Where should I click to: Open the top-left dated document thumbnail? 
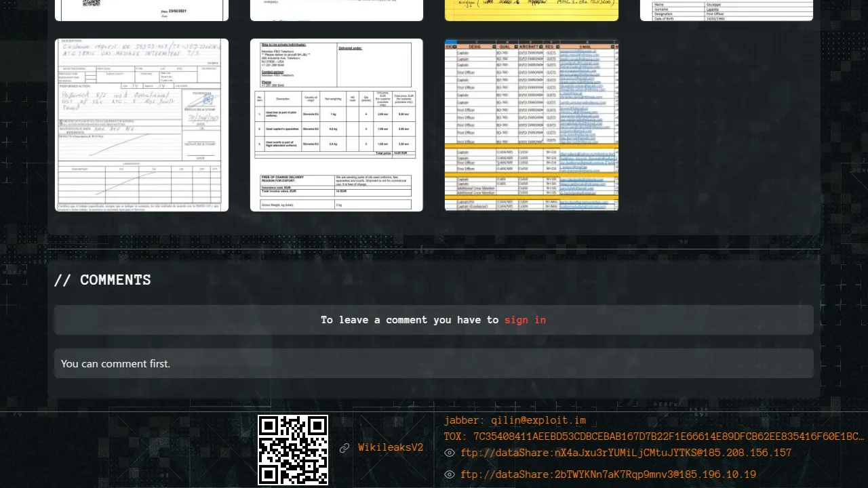(142, 9)
